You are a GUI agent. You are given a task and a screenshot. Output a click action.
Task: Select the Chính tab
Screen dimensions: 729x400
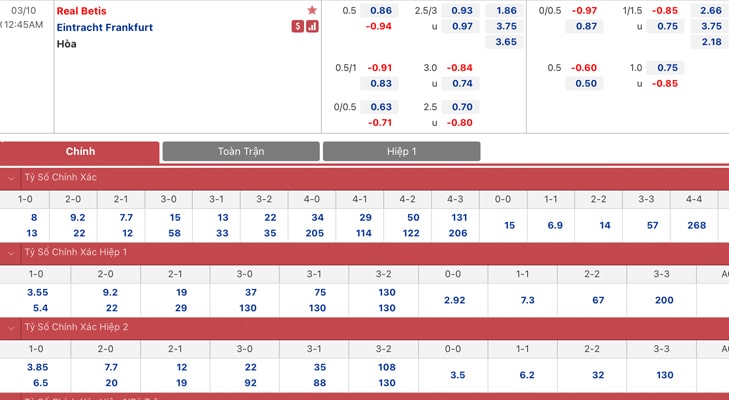tap(80, 151)
